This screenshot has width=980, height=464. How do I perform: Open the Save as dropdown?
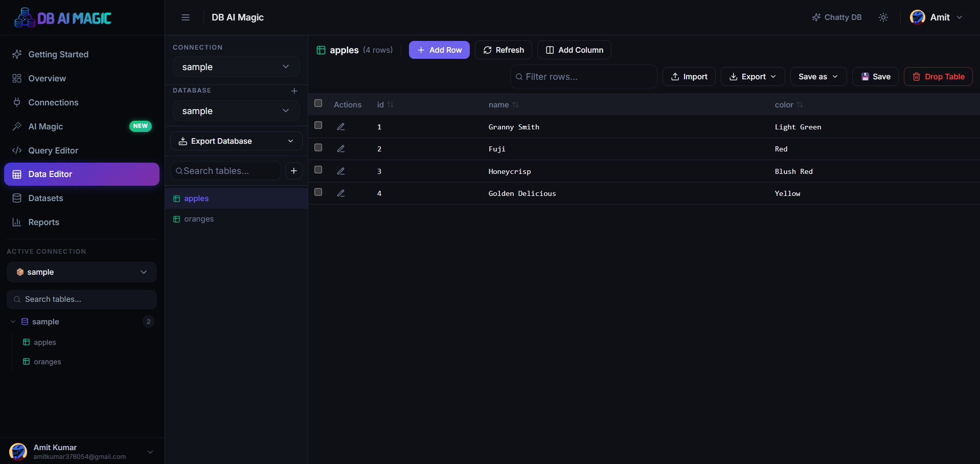click(x=818, y=77)
